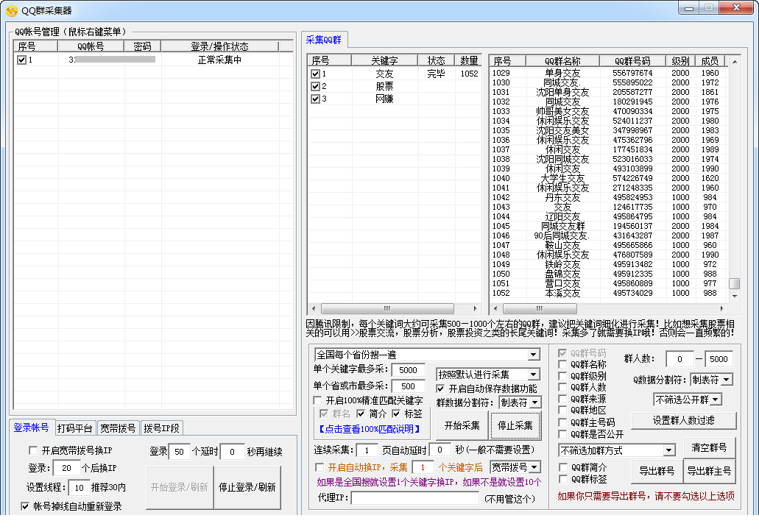This screenshot has height=532, width=759.
Task: Click 导出群号 button
Action: [657, 471]
